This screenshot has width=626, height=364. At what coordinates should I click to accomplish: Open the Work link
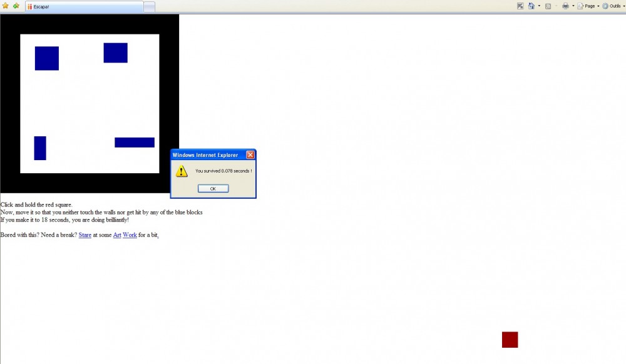tap(130, 235)
